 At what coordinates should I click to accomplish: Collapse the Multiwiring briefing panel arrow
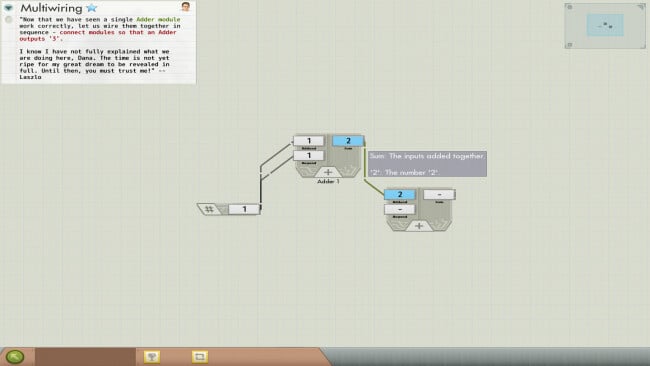click(8, 8)
